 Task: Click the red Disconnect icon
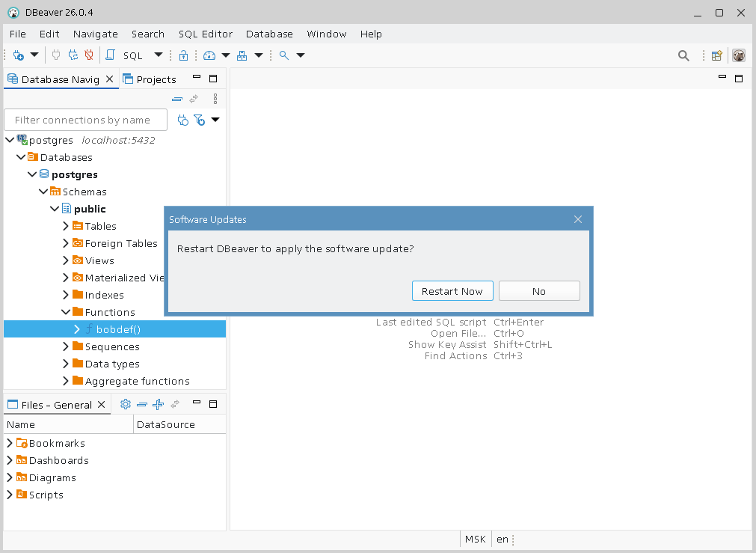(89, 55)
